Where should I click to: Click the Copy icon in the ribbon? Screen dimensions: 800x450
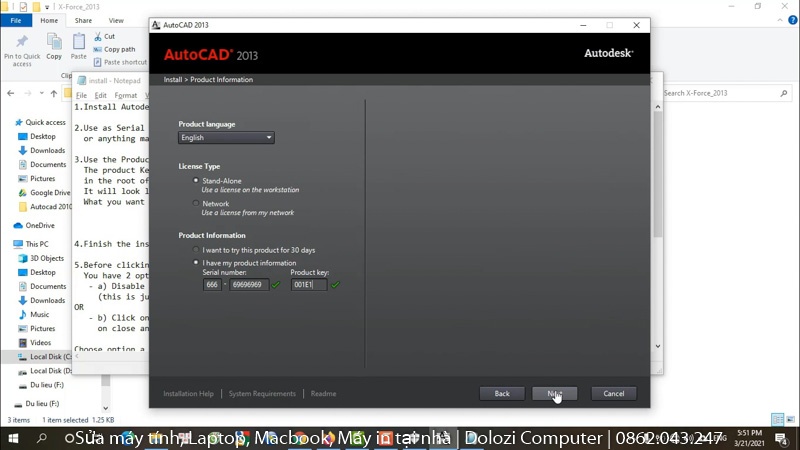pos(54,42)
